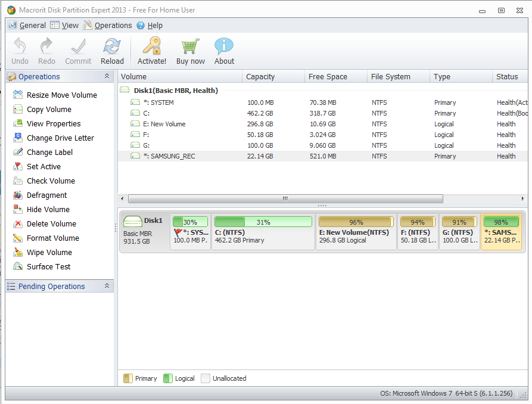Collapse the Pending Operations panel
The height and width of the screenshot is (404, 532).
[107, 286]
